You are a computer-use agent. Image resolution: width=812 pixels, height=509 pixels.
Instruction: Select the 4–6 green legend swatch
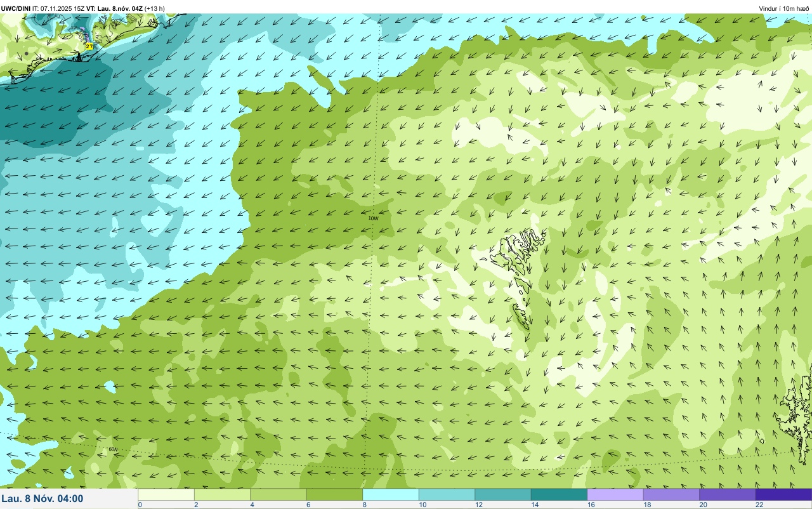click(x=278, y=494)
